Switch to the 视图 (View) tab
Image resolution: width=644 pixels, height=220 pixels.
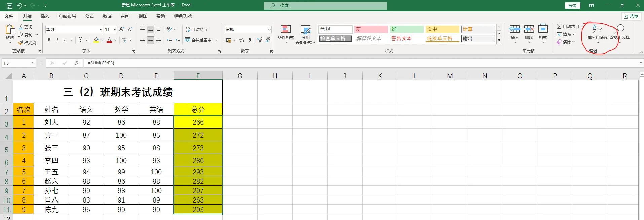(x=143, y=16)
